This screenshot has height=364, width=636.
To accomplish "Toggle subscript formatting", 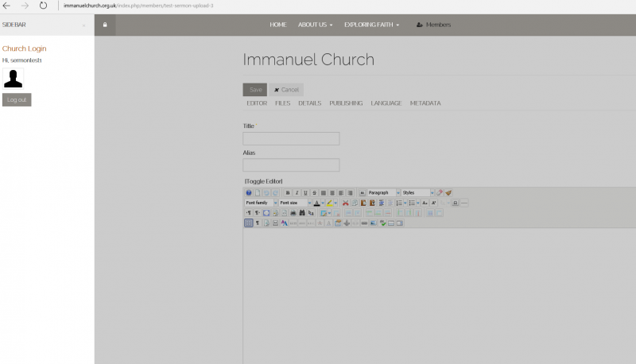I will 425,203.
